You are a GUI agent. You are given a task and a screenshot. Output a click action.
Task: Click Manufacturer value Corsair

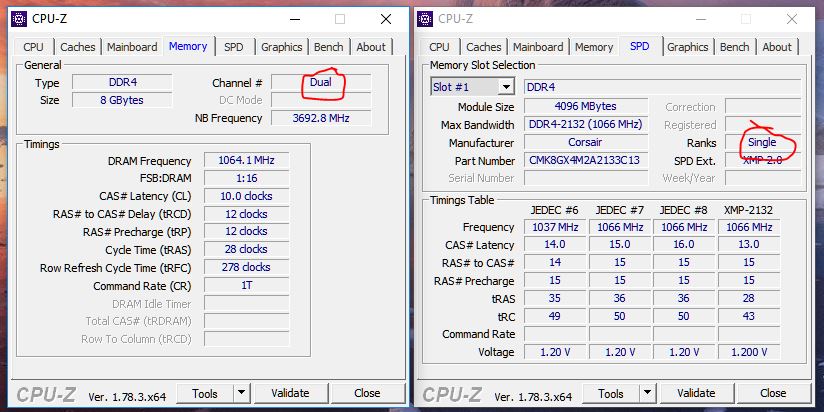[586, 142]
